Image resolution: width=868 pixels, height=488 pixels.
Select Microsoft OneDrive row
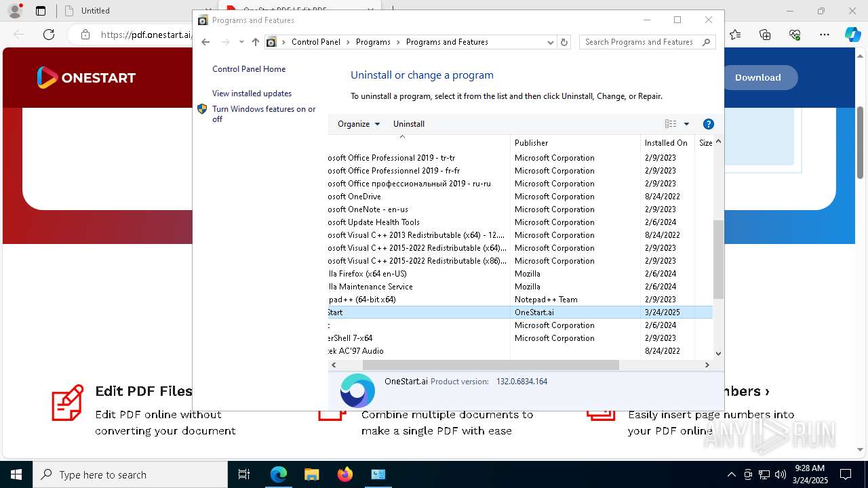coord(520,197)
